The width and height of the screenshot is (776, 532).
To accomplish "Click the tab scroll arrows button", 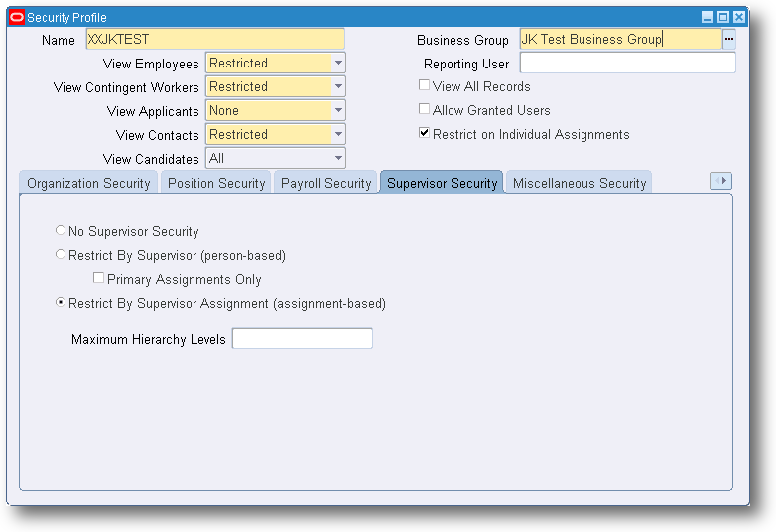I will pos(720,181).
